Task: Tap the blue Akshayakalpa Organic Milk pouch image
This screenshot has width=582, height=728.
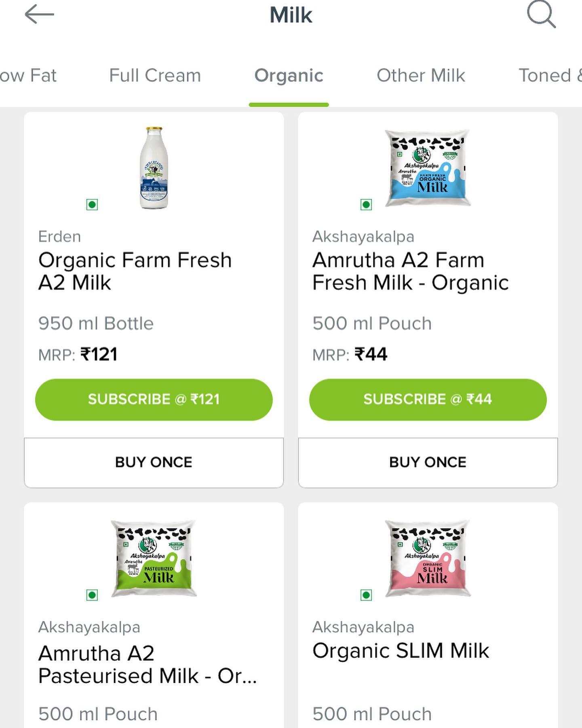Action: coord(428,168)
